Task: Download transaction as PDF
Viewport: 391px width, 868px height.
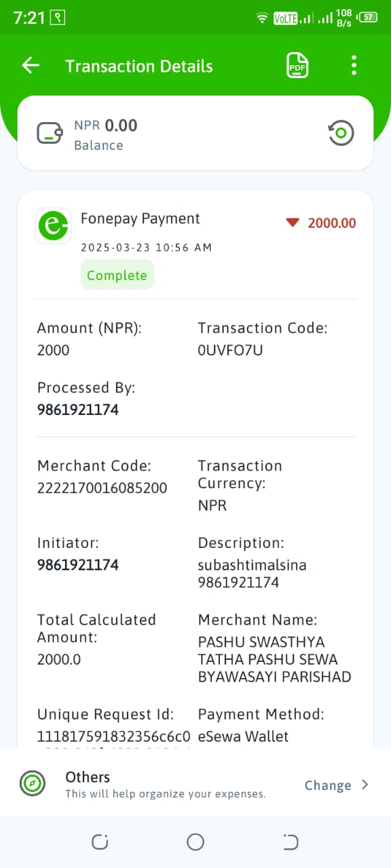Action: (297, 66)
